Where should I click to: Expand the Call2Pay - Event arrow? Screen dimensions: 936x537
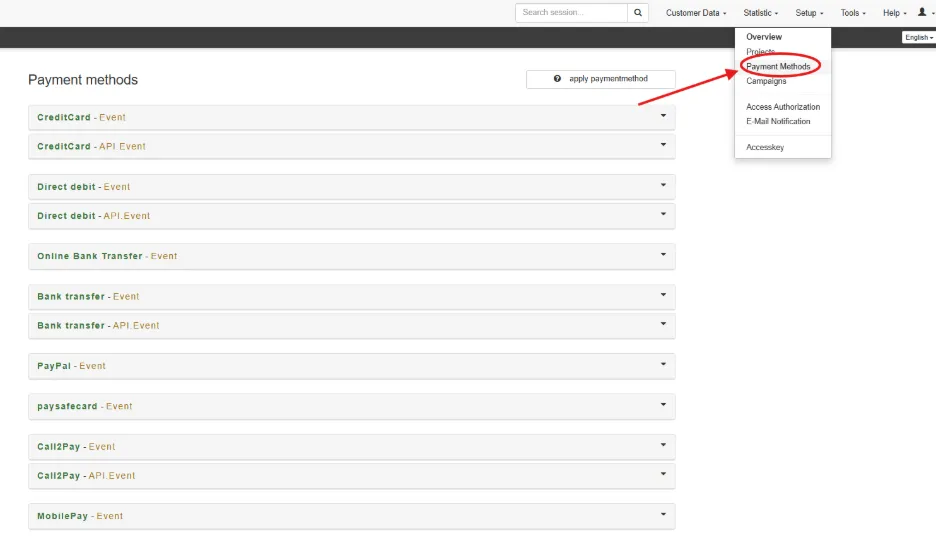(663, 445)
